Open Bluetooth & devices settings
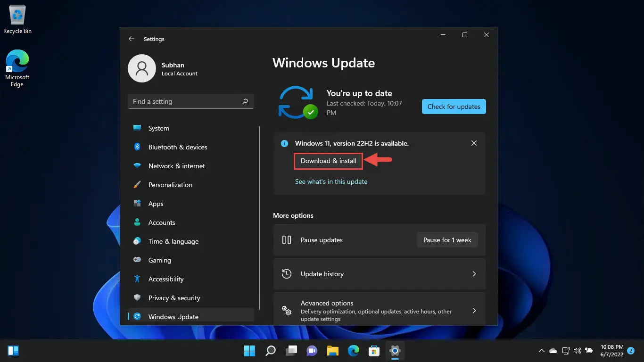The height and width of the screenshot is (362, 644). point(191,147)
